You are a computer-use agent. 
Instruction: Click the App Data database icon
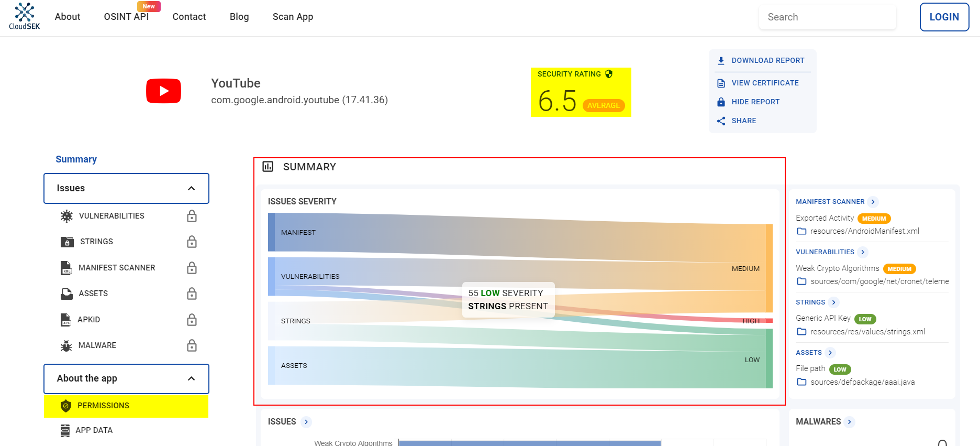coord(65,430)
